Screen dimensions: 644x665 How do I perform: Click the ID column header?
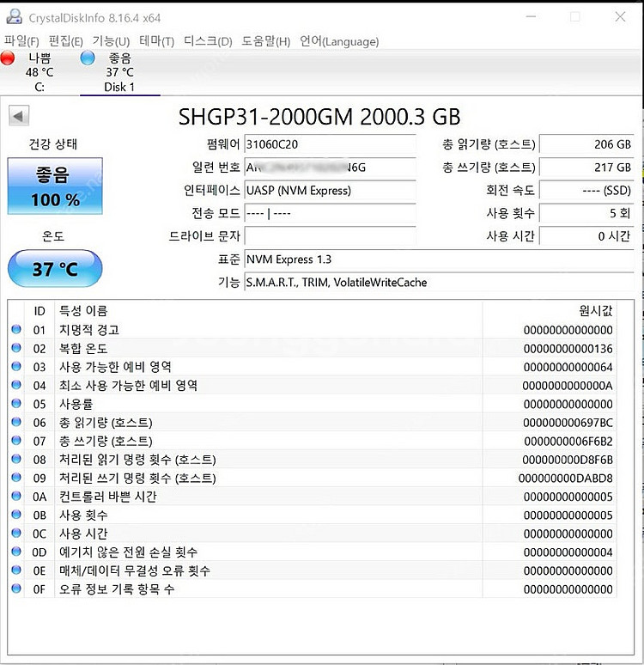pos(39,311)
